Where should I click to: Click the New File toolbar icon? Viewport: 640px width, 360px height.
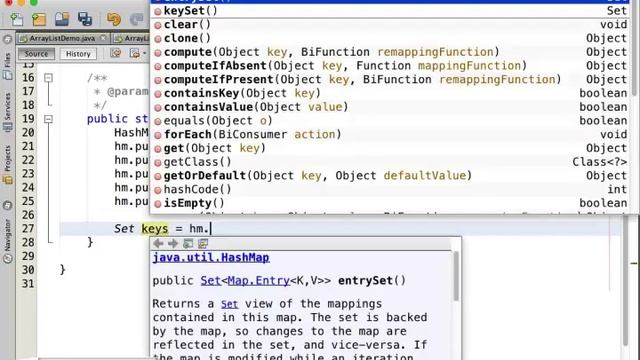17,19
